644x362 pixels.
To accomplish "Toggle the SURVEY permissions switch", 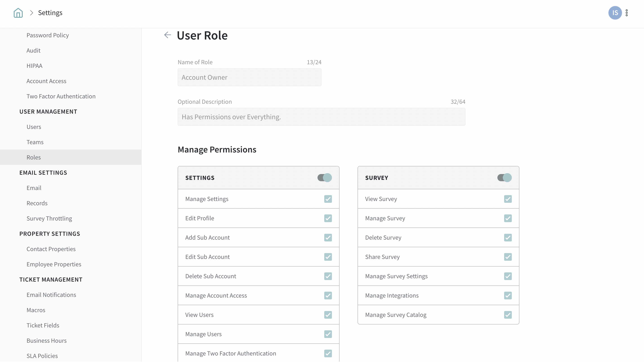I will (504, 178).
